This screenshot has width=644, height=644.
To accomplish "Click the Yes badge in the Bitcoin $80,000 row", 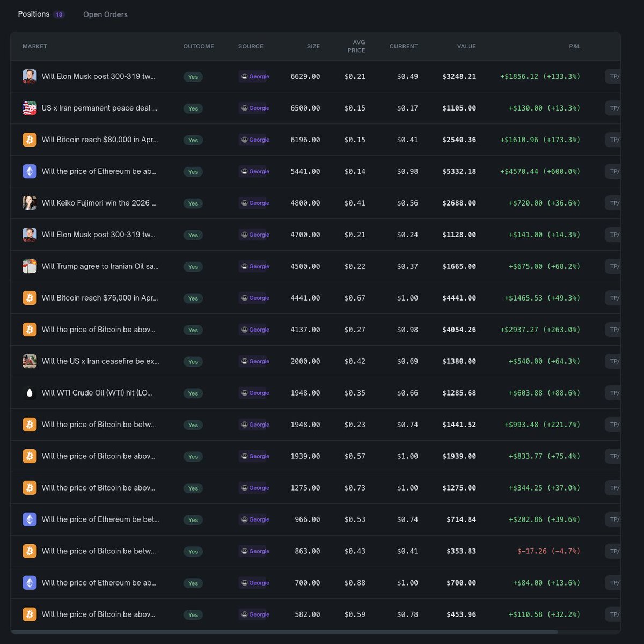I will (193, 140).
